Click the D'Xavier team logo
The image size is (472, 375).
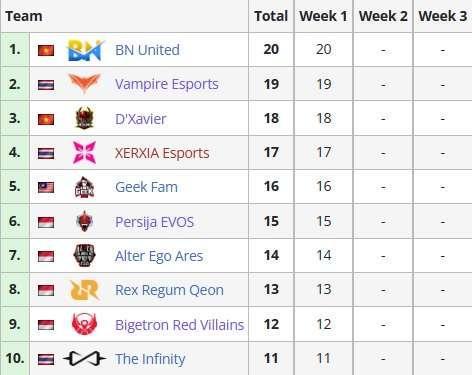click(x=84, y=118)
